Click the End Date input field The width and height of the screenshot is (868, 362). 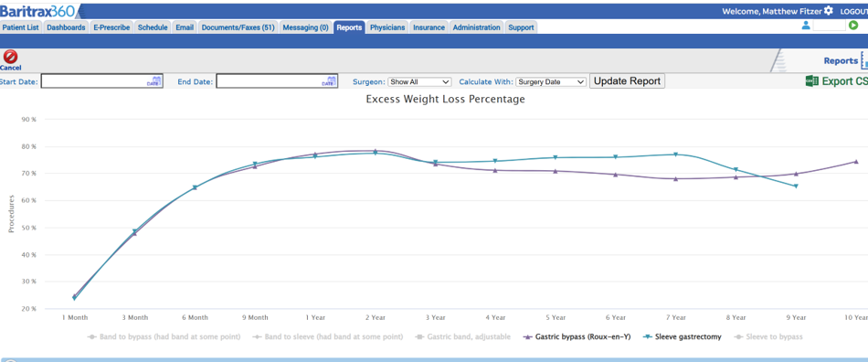(x=277, y=81)
